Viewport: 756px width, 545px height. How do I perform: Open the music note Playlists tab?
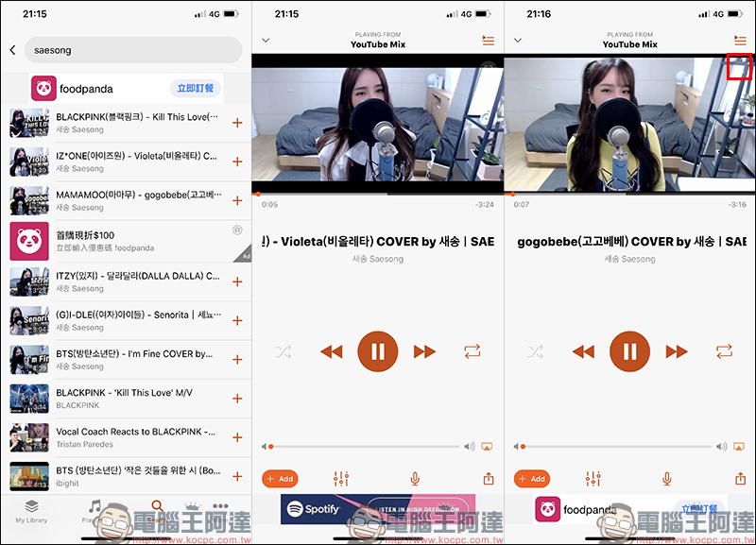94,511
